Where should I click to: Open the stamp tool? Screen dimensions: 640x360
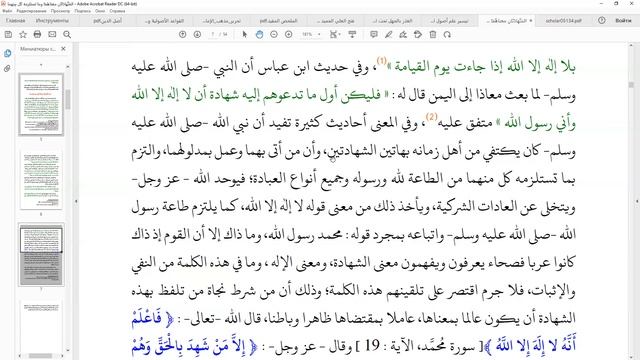(418, 35)
